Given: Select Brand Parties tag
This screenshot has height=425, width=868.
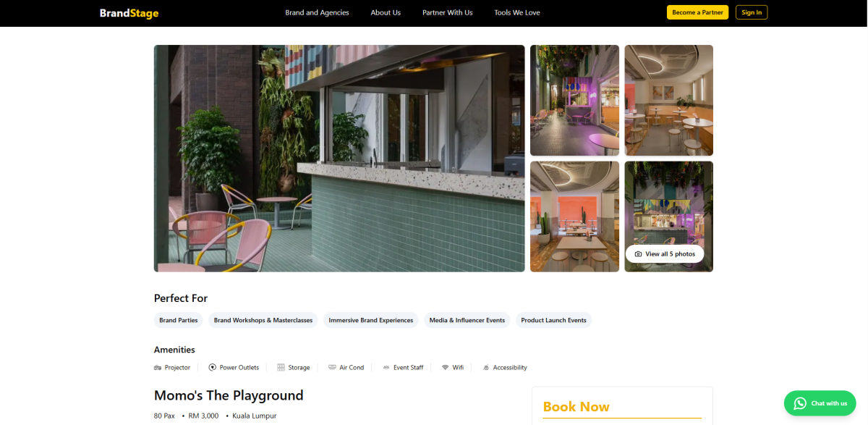Looking at the screenshot, I should pos(179,320).
